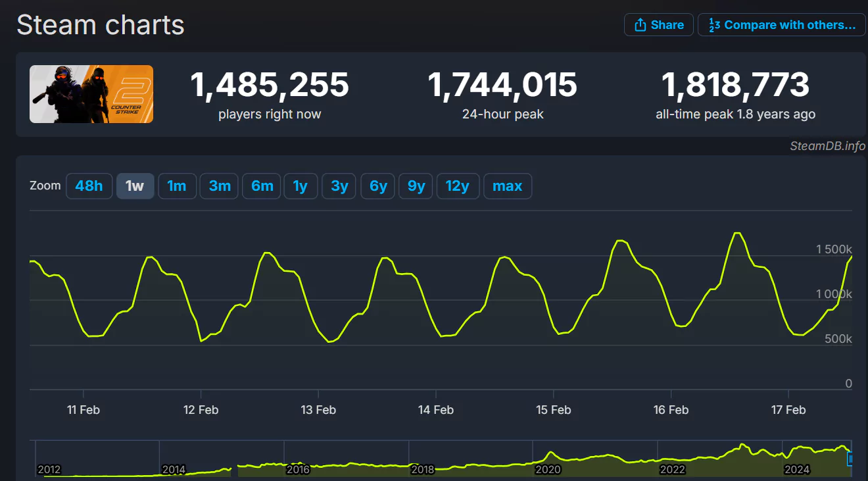The width and height of the screenshot is (868, 481).
Task: Click the 13 Feb axis label
Action: [x=318, y=410]
